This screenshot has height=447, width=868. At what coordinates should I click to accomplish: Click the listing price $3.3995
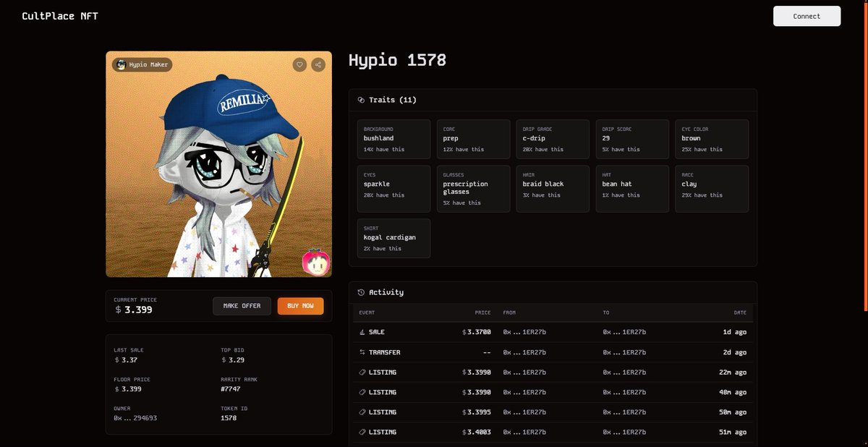click(x=477, y=412)
